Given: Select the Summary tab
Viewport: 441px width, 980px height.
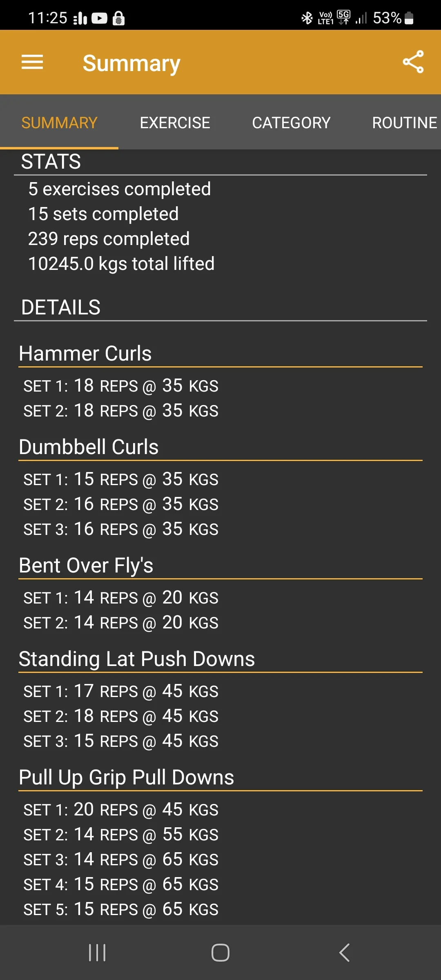Looking at the screenshot, I should coord(59,122).
